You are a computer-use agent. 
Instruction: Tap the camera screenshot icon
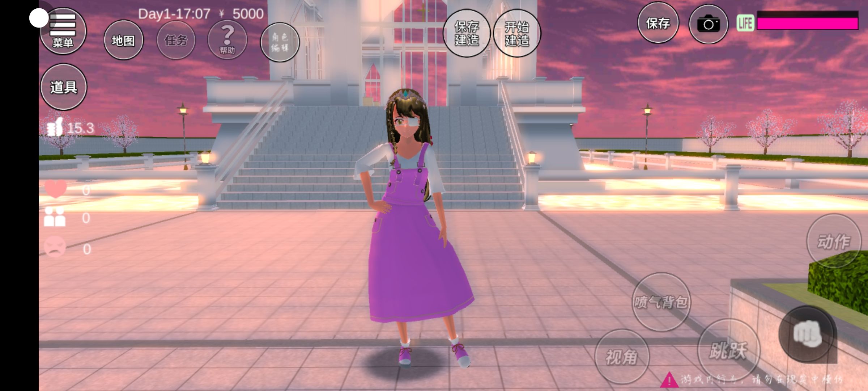pyautogui.click(x=708, y=24)
